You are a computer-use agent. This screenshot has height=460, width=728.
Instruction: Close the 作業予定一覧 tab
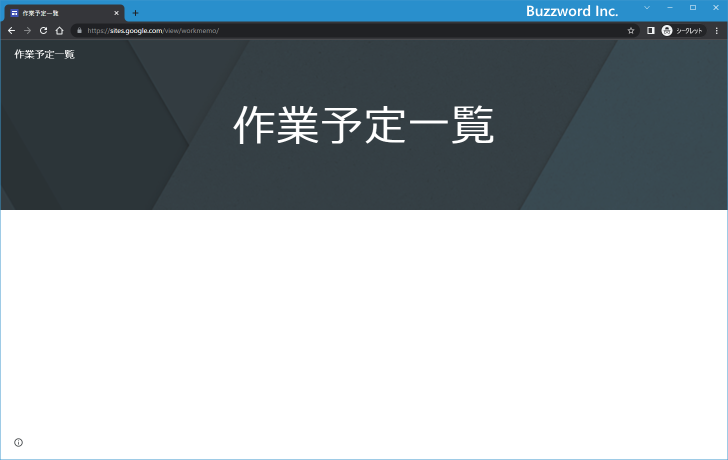click(x=116, y=13)
